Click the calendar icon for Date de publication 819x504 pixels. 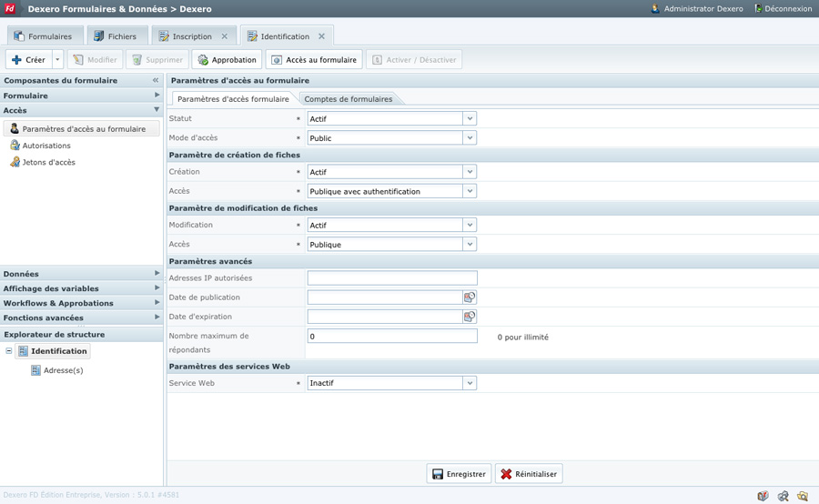click(x=470, y=297)
